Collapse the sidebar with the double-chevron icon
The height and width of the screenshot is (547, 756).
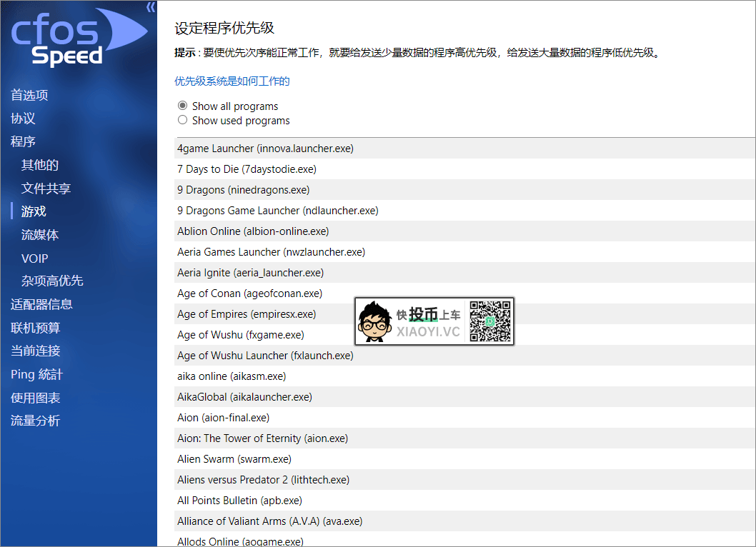[x=151, y=7]
